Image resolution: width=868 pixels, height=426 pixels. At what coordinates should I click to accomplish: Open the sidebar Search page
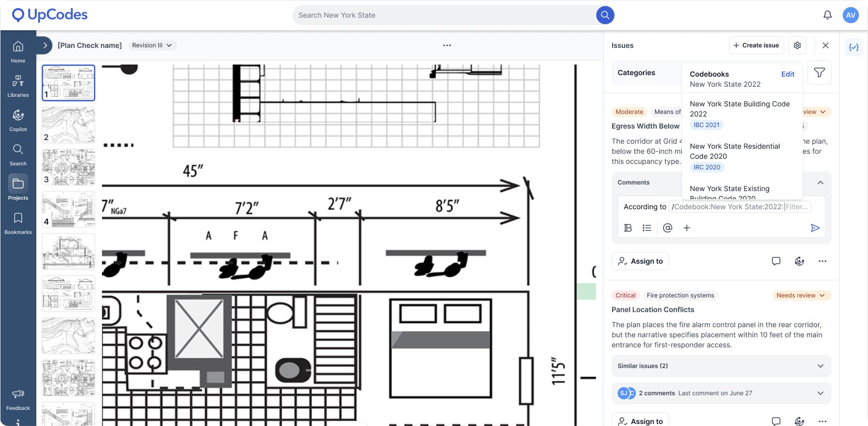(18, 155)
